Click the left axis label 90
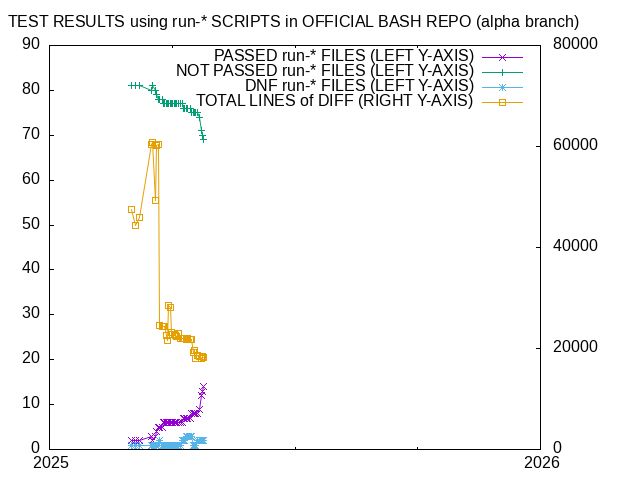 (x=31, y=44)
